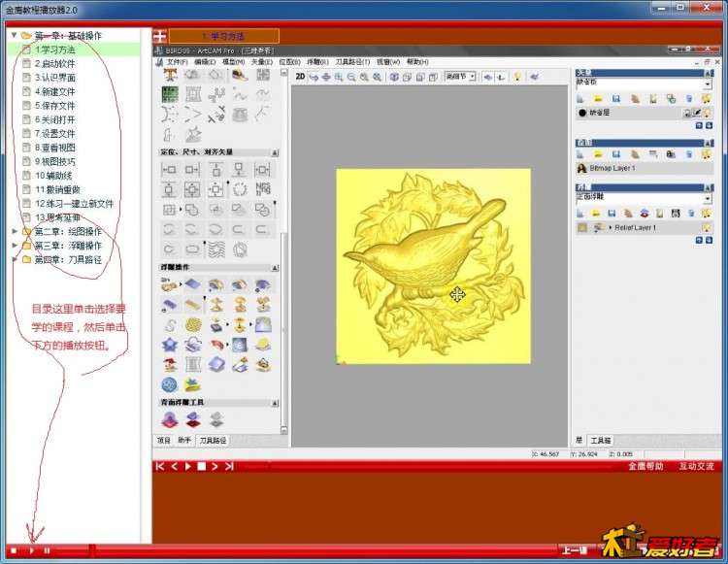Viewport: 728px width, 564px height.
Task: Click the pause button in the bottom bar
Action: (x=47, y=550)
